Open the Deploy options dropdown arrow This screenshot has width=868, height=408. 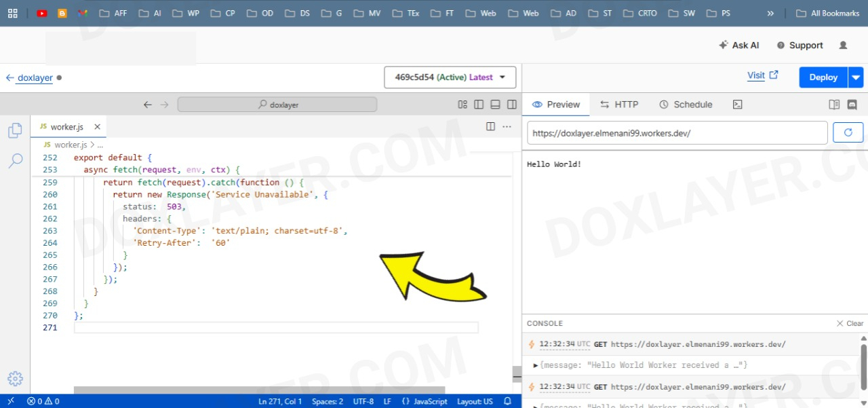(856, 77)
